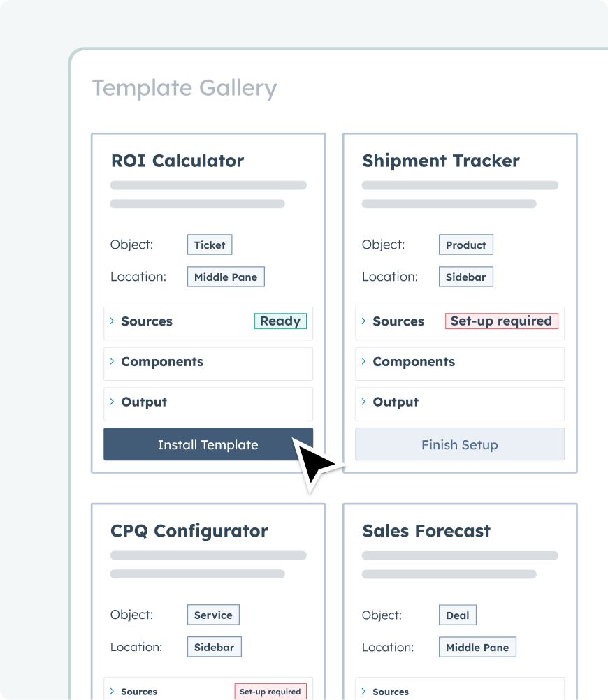Viewport: 608px width, 700px height.
Task: Expand Sources chevron in CPQ Configurator card
Action: [112, 692]
